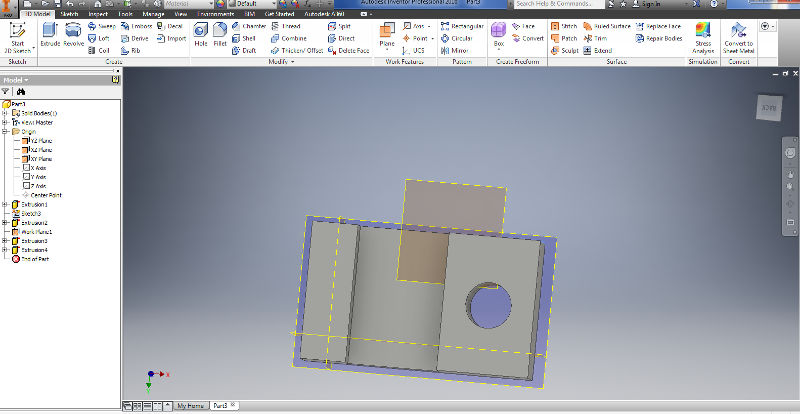Viewport: 800px width, 414px height.
Task: Open the browser filter funnel
Action: 6,91
